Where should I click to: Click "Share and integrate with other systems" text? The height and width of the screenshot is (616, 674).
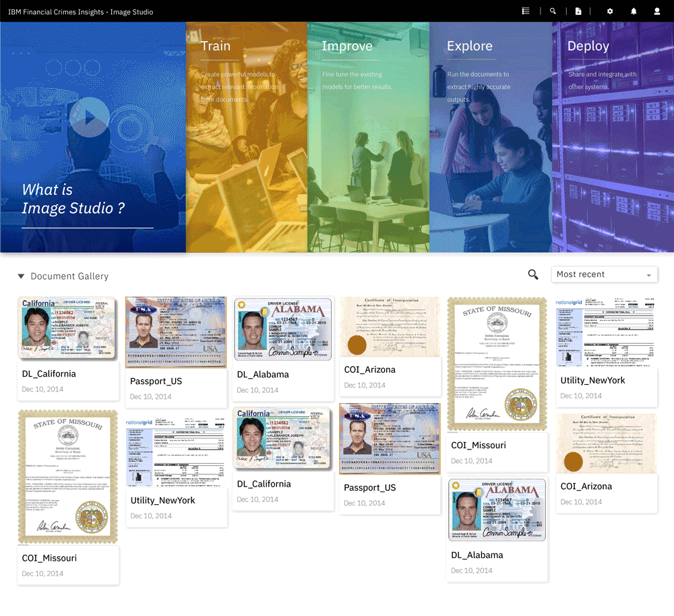point(602,80)
